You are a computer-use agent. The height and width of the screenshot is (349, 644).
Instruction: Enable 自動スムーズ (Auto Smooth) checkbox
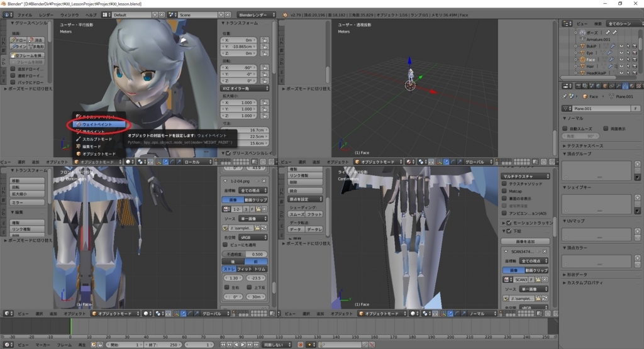coord(565,128)
